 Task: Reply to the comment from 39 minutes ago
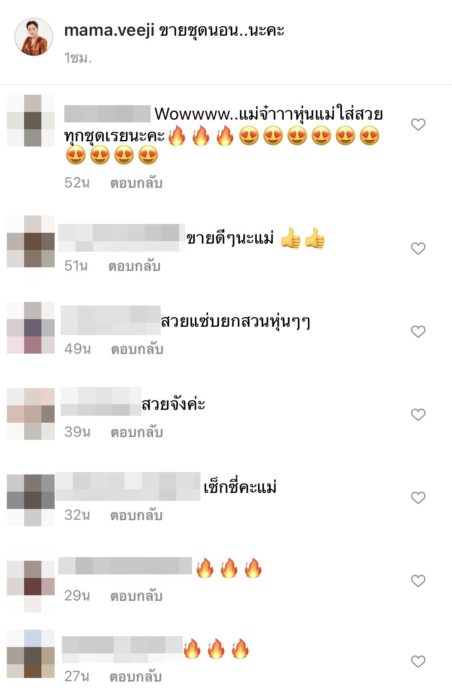click(137, 432)
